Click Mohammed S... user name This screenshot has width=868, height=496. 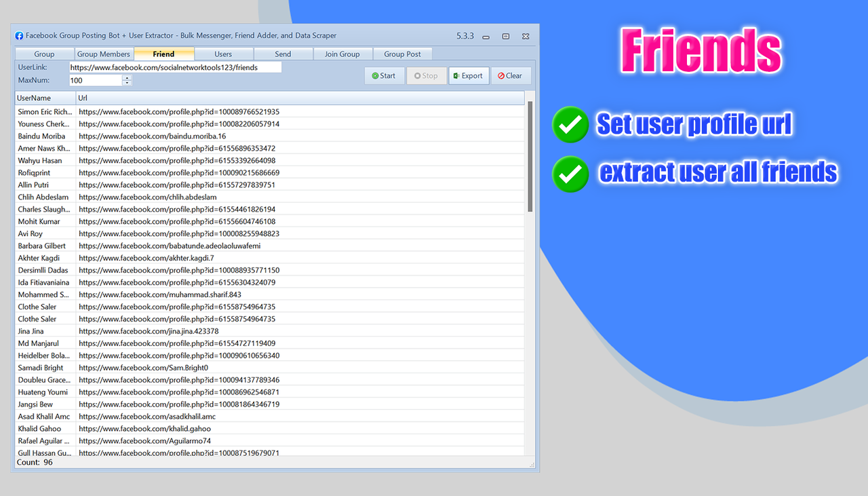click(43, 295)
